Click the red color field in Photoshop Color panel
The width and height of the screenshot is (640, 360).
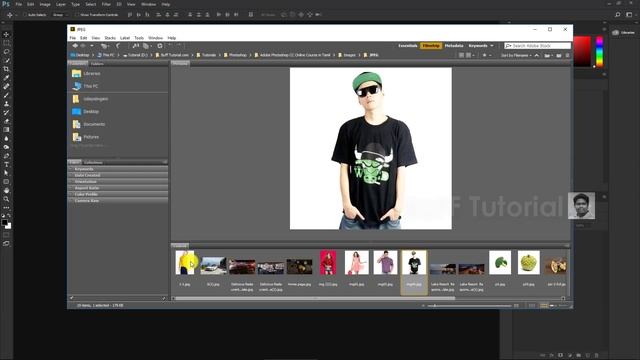pyautogui.click(x=582, y=51)
